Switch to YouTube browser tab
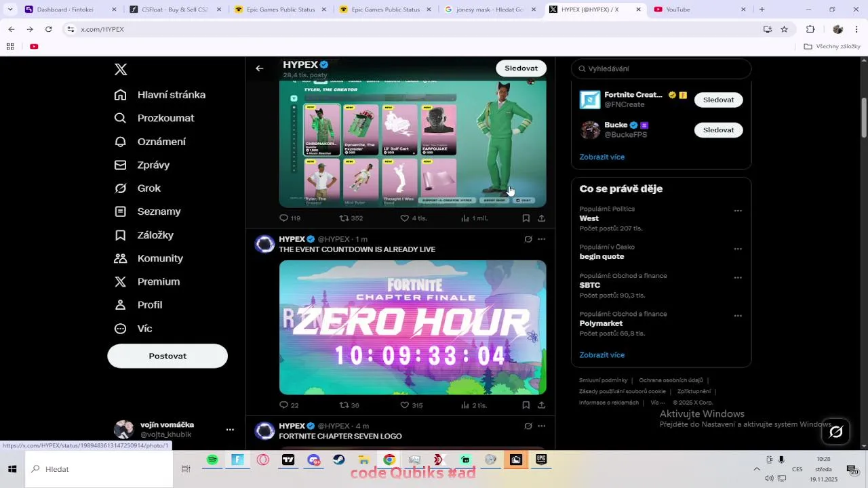868x488 pixels. (699, 9)
